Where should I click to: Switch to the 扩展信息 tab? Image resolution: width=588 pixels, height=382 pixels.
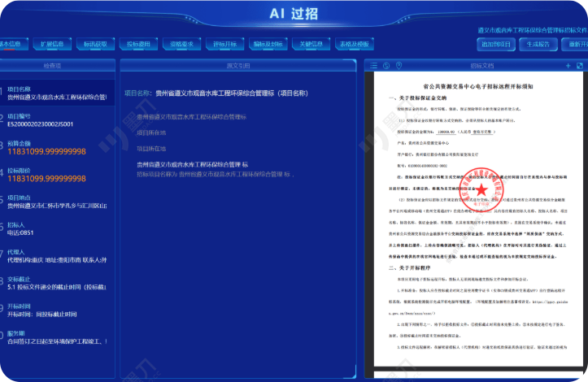click(52, 44)
